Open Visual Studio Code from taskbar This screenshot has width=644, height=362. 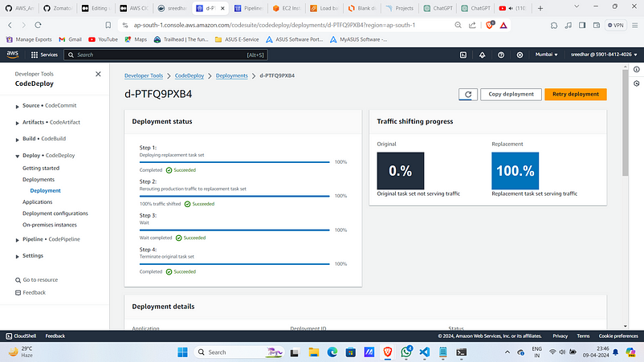424,352
